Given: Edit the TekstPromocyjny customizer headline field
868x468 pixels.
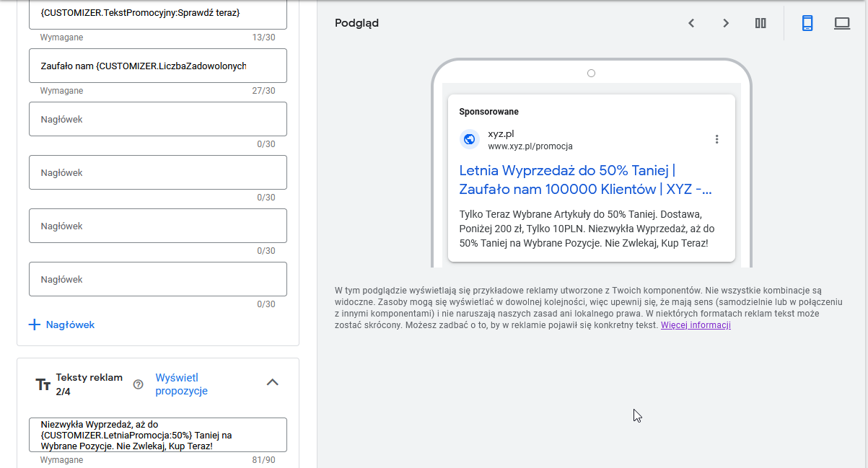Looking at the screenshot, I should coord(158,14).
